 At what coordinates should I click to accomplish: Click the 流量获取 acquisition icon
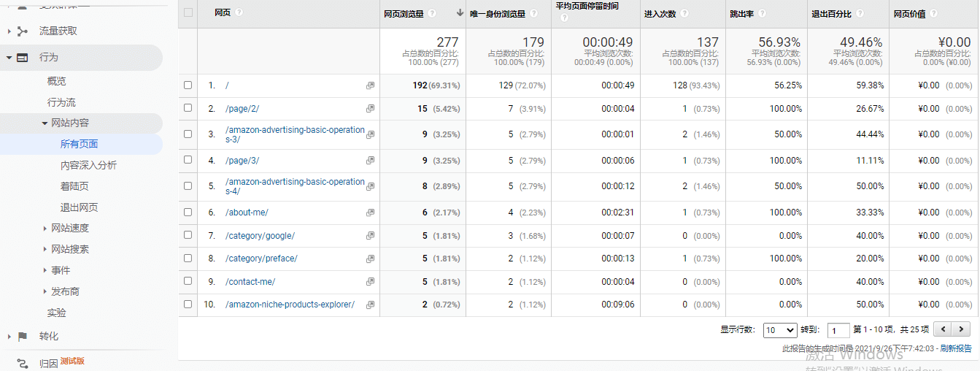click(23, 31)
